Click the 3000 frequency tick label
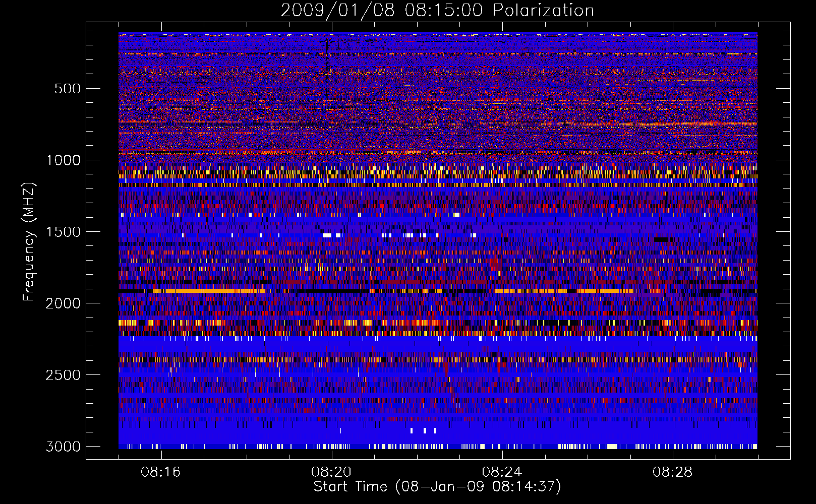 click(x=63, y=447)
